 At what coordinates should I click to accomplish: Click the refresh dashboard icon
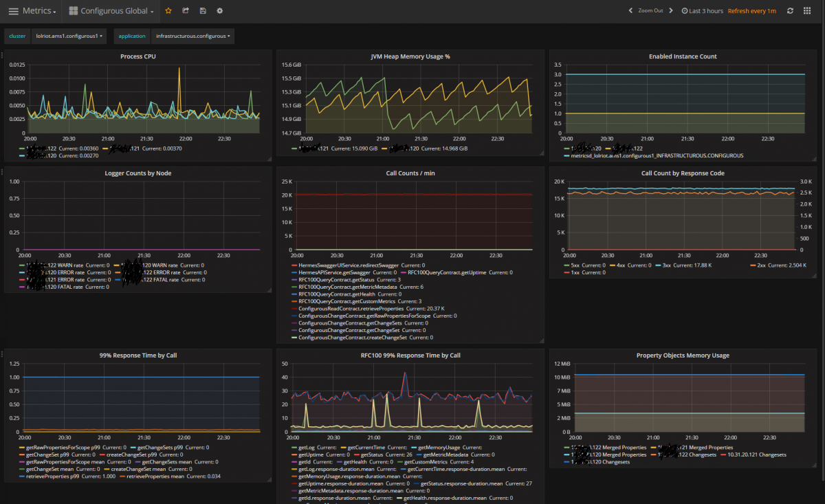pyautogui.click(x=790, y=11)
